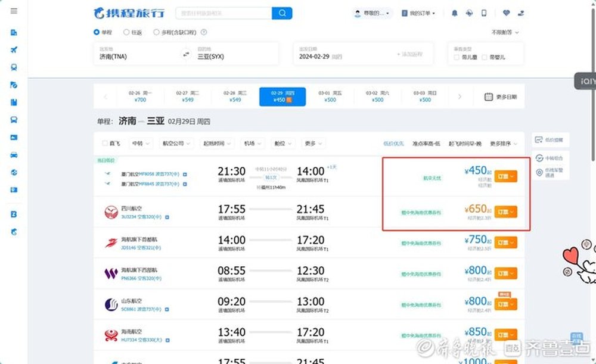596x364 pixels.
Task: Select the 03-03 周日 ¥500 date tab
Action: [425, 97]
